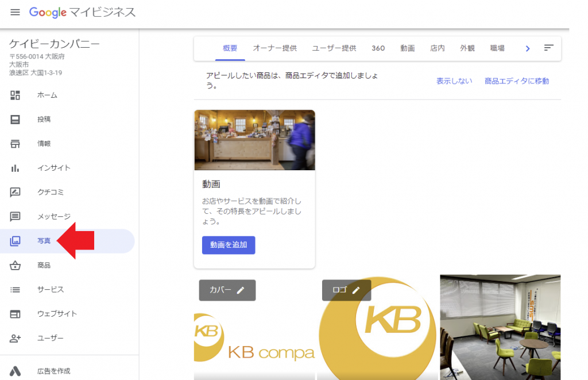The height and width of the screenshot is (380, 588).
Task: Edit the カバー photo button
Action: 227,290
